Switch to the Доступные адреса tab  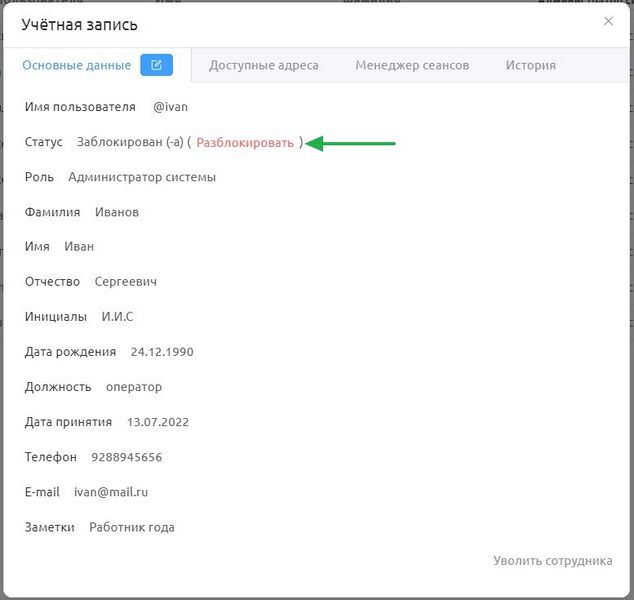(264, 65)
